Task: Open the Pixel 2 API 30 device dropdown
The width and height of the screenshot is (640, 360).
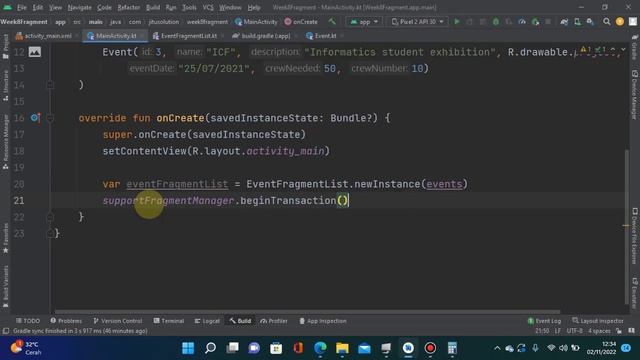Action: pos(417,22)
